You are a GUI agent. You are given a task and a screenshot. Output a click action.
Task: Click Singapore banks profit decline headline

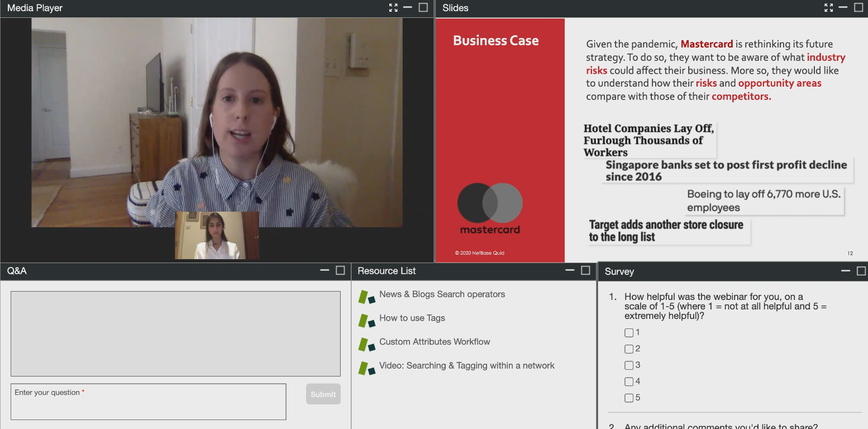pos(727,171)
